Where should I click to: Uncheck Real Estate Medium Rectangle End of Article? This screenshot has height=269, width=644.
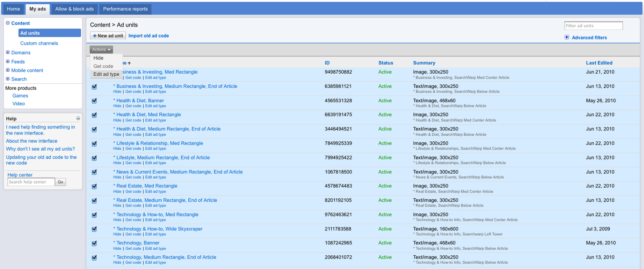coord(94,201)
